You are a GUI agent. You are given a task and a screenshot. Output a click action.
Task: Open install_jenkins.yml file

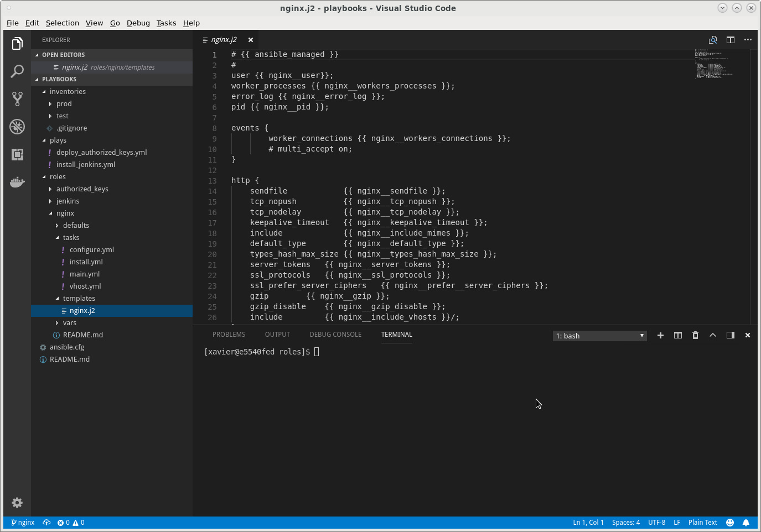coord(112,165)
